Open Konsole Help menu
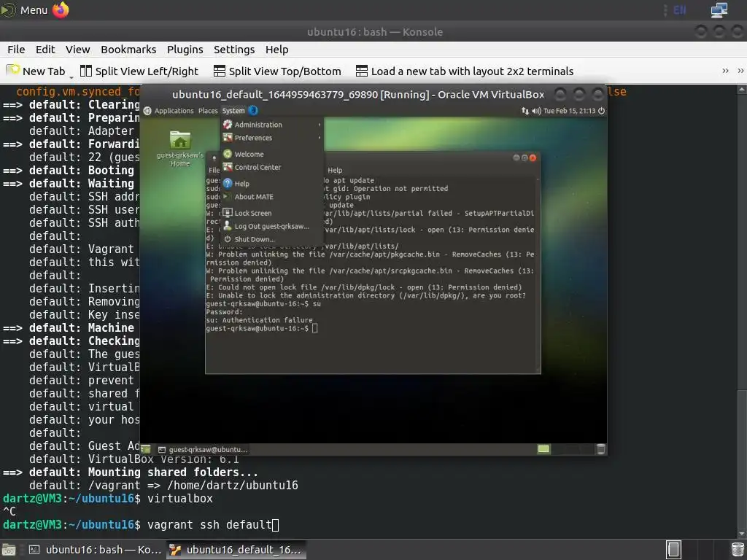Viewport: 747px width, 560px height. (276, 50)
